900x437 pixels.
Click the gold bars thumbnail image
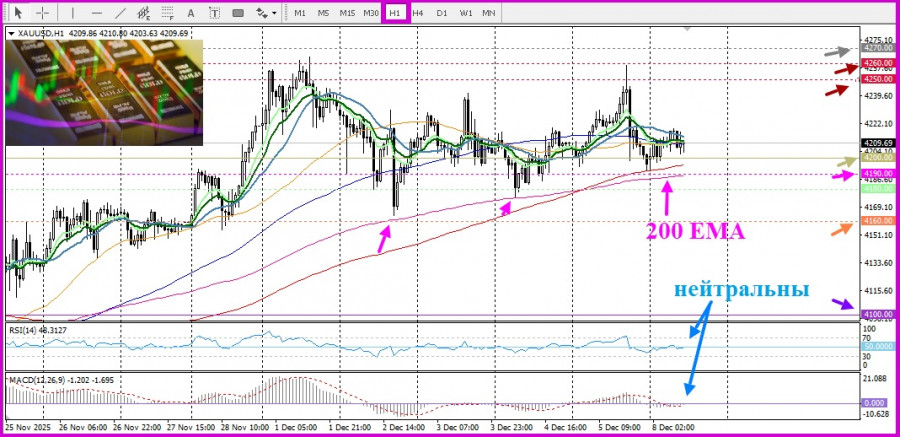[104, 92]
